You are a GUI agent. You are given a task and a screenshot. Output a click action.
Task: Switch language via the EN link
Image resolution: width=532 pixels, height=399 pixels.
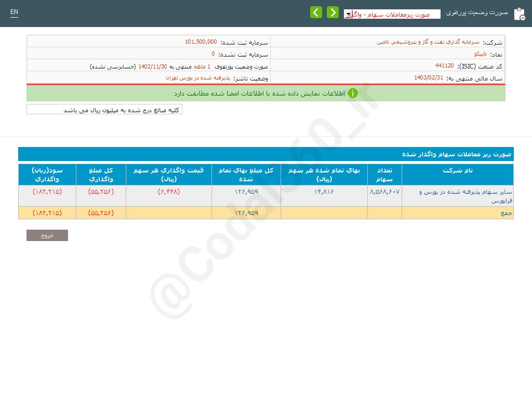(14, 12)
